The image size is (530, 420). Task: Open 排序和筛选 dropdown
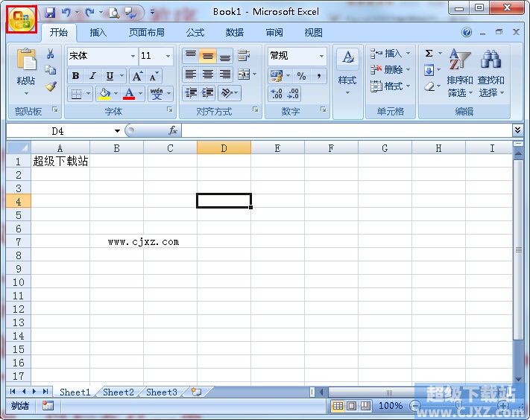459,73
